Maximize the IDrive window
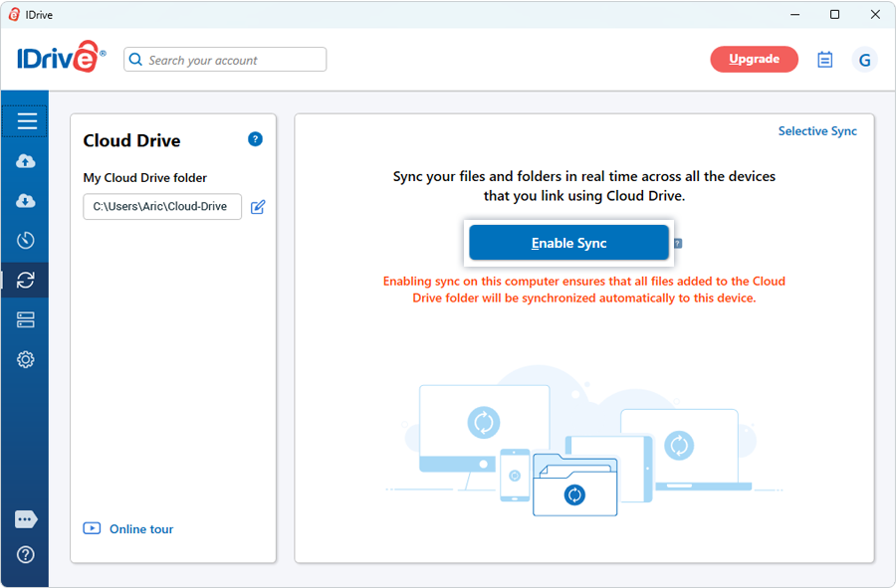This screenshot has width=896, height=588. 835,14
